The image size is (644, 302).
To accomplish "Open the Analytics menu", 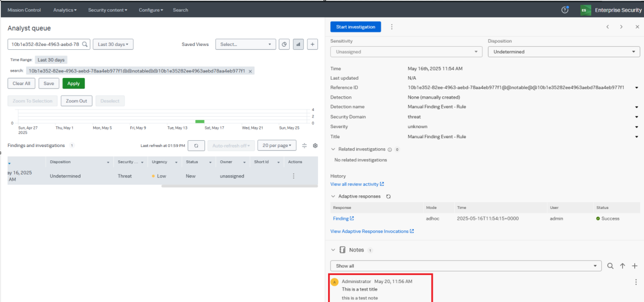I will coord(65,10).
